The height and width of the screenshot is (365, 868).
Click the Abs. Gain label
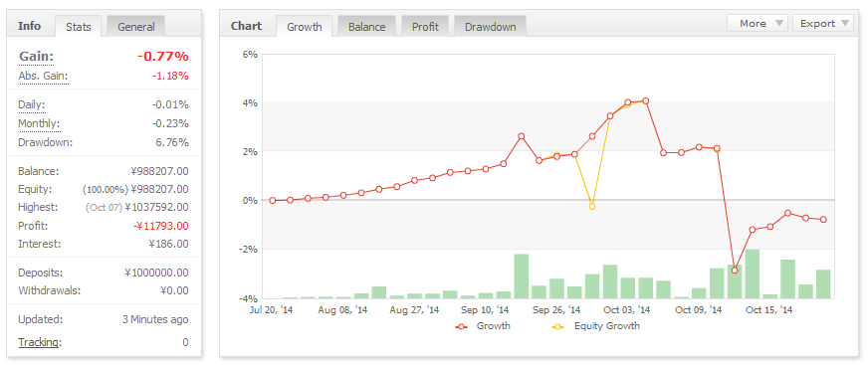coord(43,76)
